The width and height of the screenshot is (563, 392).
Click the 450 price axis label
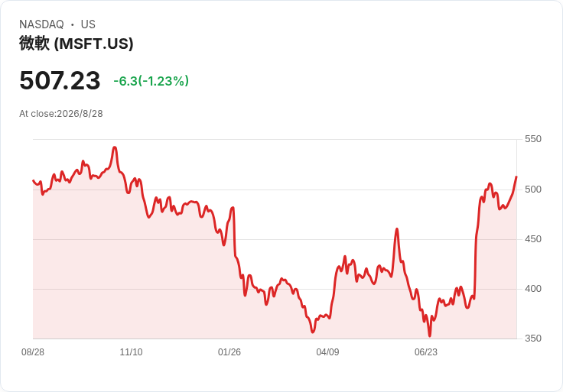(533, 239)
